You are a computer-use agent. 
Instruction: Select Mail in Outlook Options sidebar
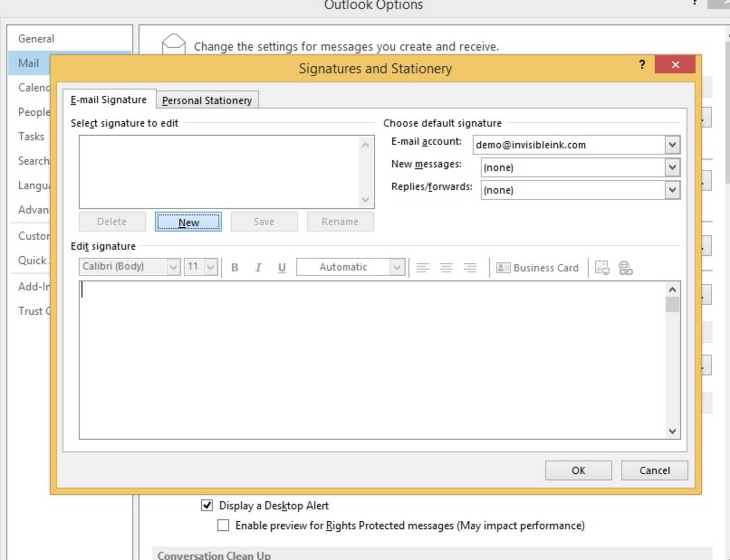coord(28,63)
